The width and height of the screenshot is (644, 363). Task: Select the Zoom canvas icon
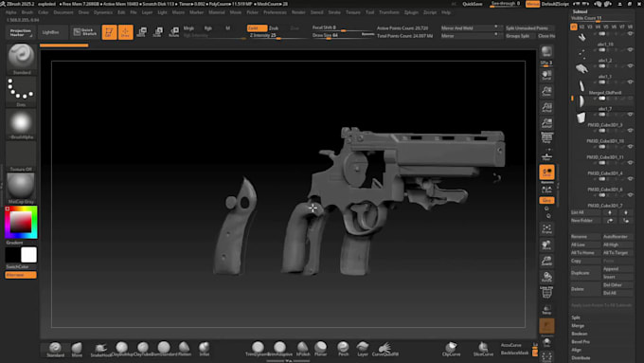[x=546, y=91]
